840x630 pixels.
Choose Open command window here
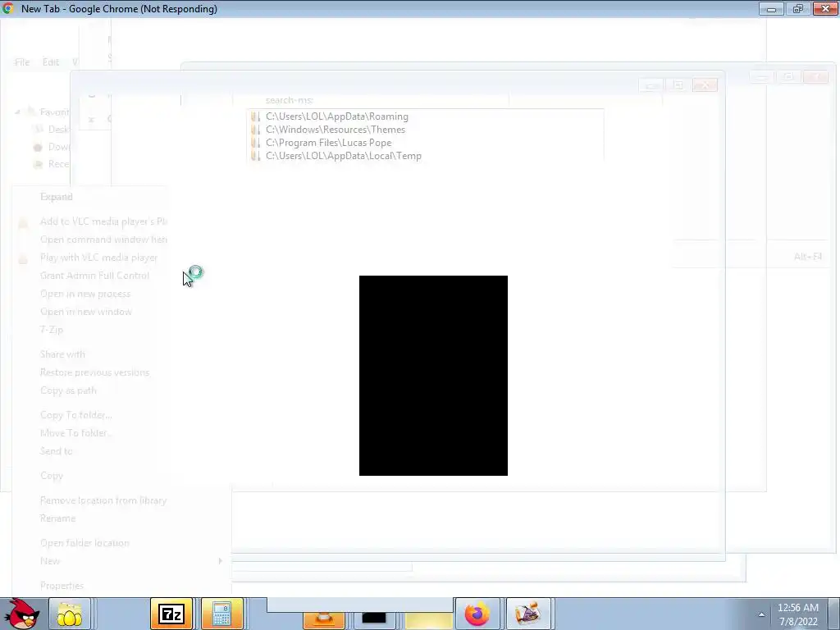coord(103,240)
